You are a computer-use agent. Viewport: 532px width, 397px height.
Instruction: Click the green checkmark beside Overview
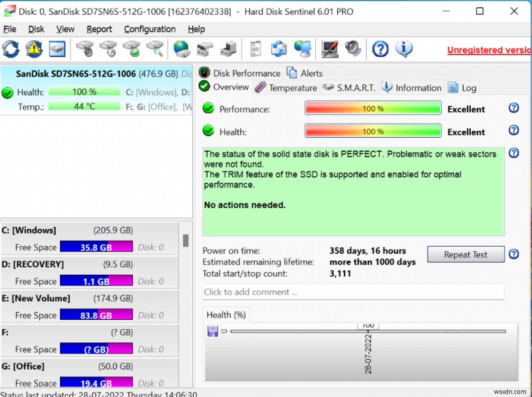coord(204,86)
